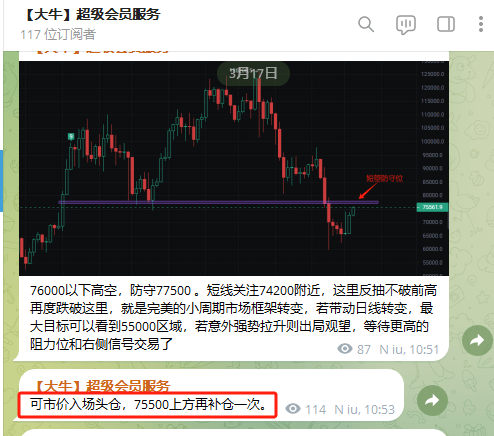Click channel title 【大牛】超级会员服务 in header
The height and width of the screenshot is (436, 494).
pyautogui.click(x=91, y=14)
